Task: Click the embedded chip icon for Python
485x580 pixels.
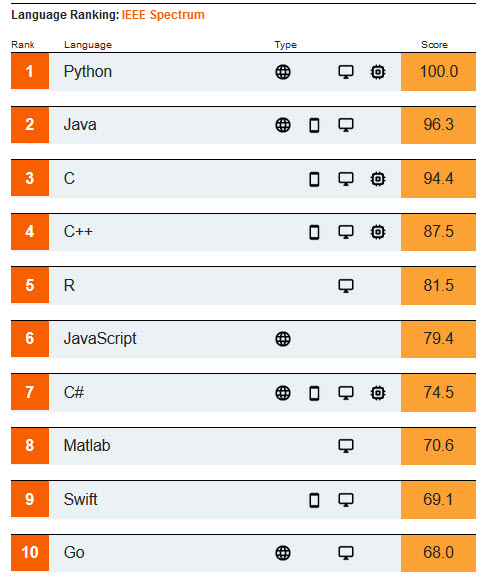Action: click(378, 72)
